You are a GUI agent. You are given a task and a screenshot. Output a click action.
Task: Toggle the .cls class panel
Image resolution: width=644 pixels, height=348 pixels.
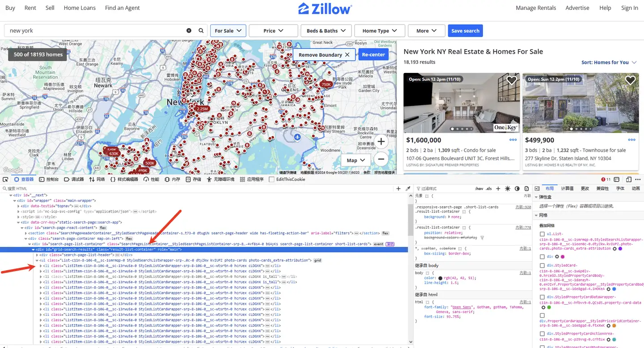(x=489, y=189)
